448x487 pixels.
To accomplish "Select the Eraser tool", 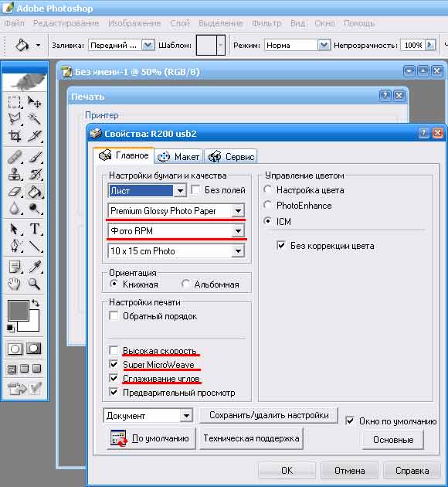I will click(15, 192).
